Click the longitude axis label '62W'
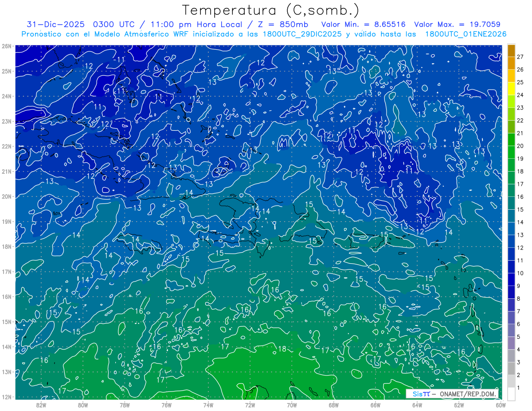The width and height of the screenshot is (532, 411). click(459, 405)
